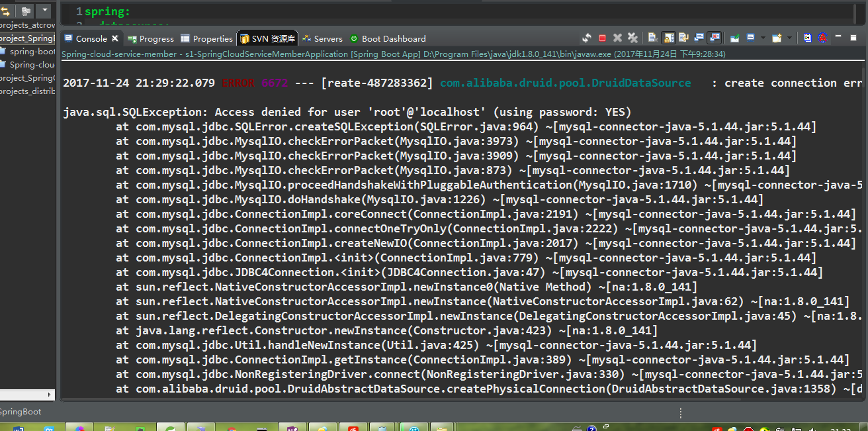Click the colorful lines document icon
This screenshot has width=868, height=431.
pos(808,38)
